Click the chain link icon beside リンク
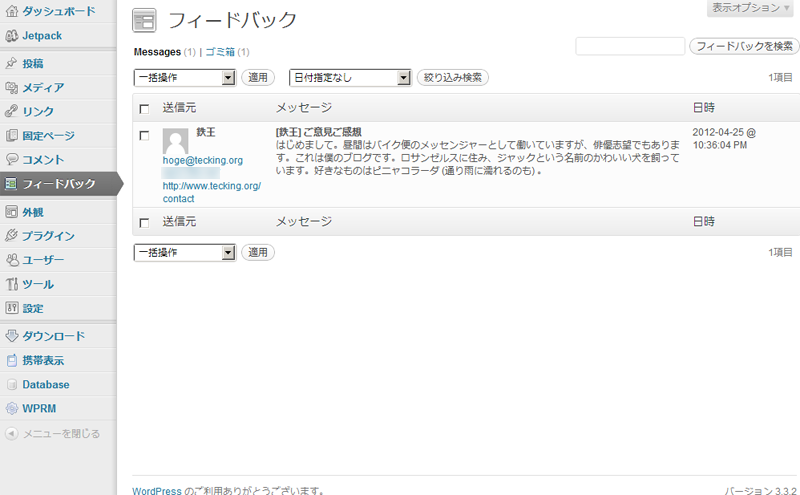Screen dimensions: 800x495 (x=12, y=111)
